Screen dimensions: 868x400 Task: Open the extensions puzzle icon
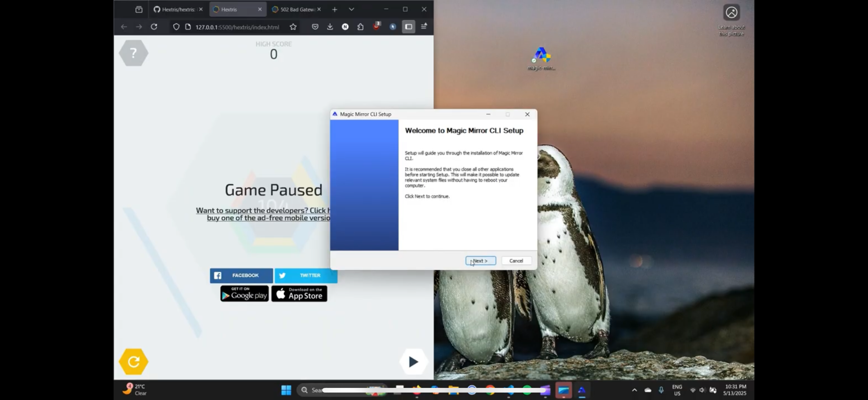pyautogui.click(x=360, y=27)
